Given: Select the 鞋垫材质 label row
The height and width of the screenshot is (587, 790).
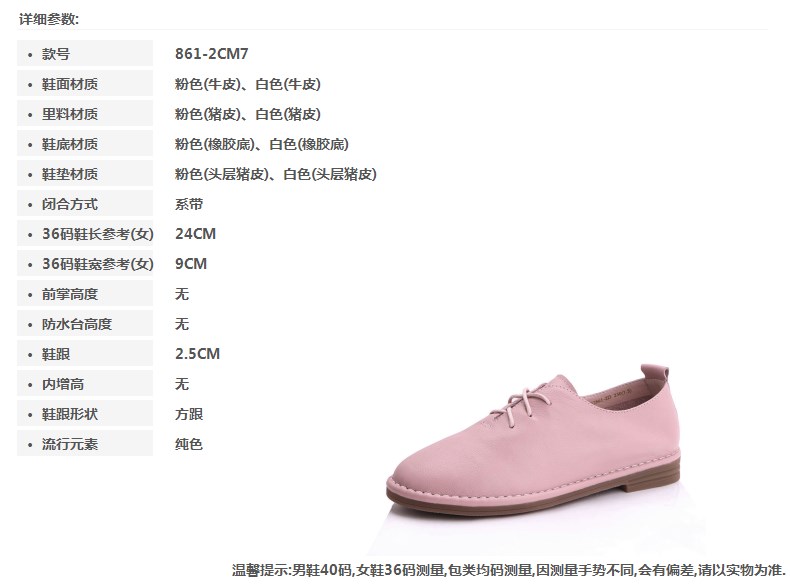Looking at the screenshot, I should [85, 174].
